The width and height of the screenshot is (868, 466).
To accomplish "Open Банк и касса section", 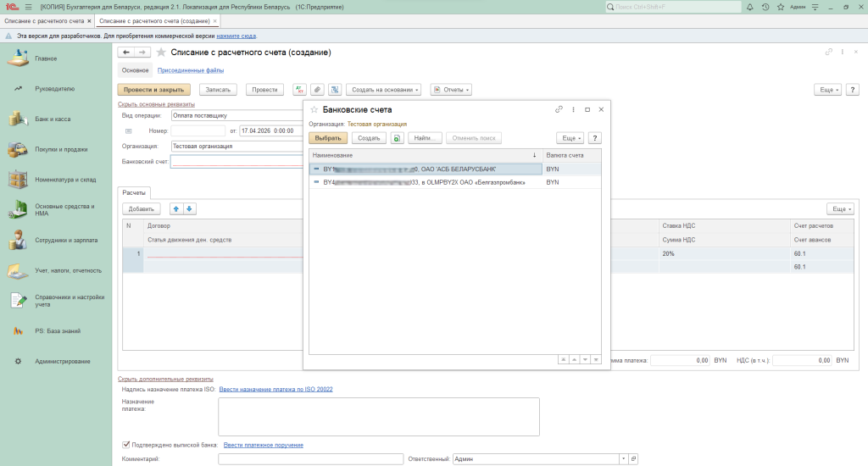I will coord(52,119).
